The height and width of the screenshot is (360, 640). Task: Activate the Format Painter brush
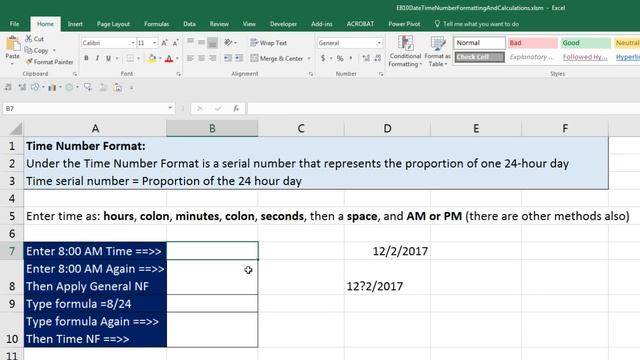(x=29, y=62)
